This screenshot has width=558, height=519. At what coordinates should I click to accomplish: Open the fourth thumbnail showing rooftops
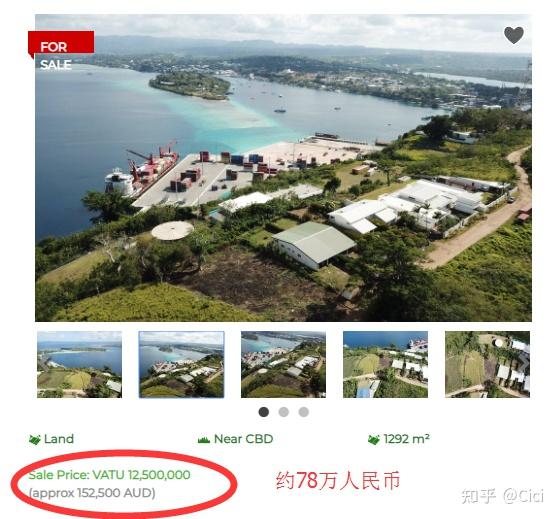point(385,365)
